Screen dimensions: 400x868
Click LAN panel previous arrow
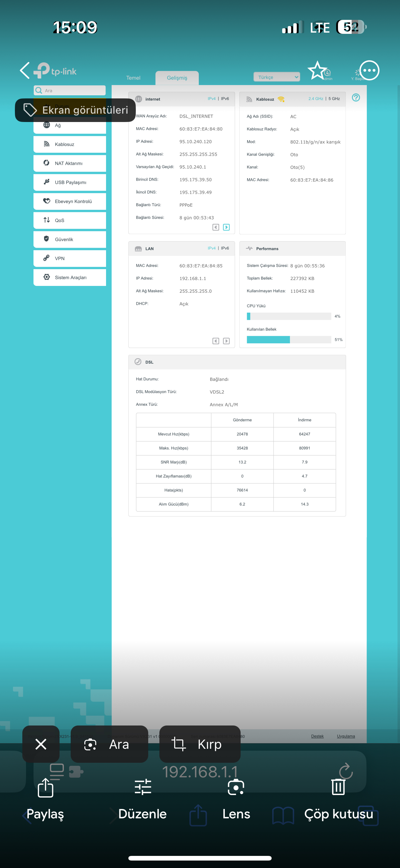(x=216, y=341)
